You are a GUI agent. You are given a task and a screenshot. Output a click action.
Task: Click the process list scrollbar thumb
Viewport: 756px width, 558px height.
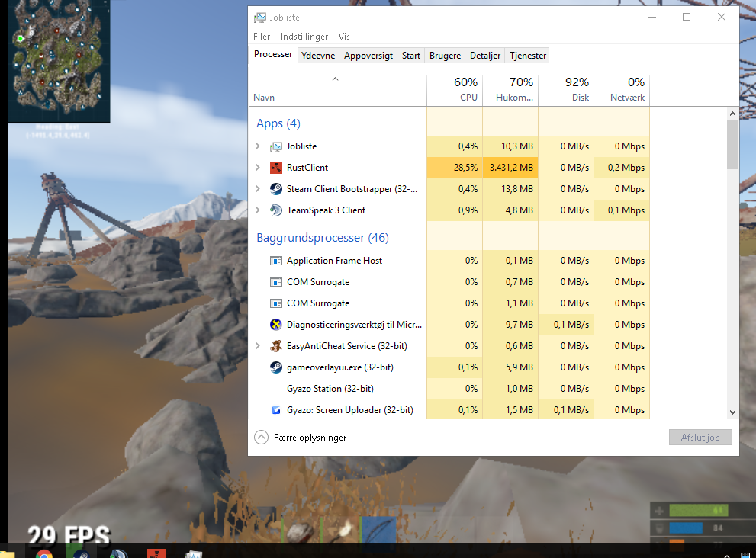coord(732,145)
